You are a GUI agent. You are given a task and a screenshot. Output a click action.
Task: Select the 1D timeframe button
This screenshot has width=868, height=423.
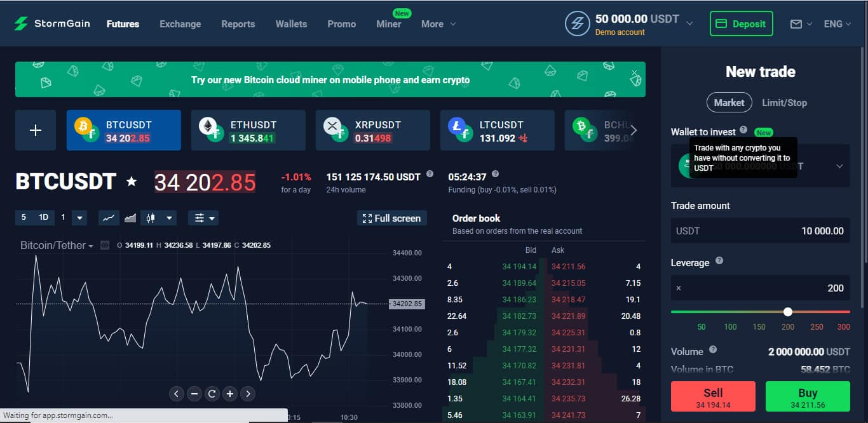(x=43, y=217)
